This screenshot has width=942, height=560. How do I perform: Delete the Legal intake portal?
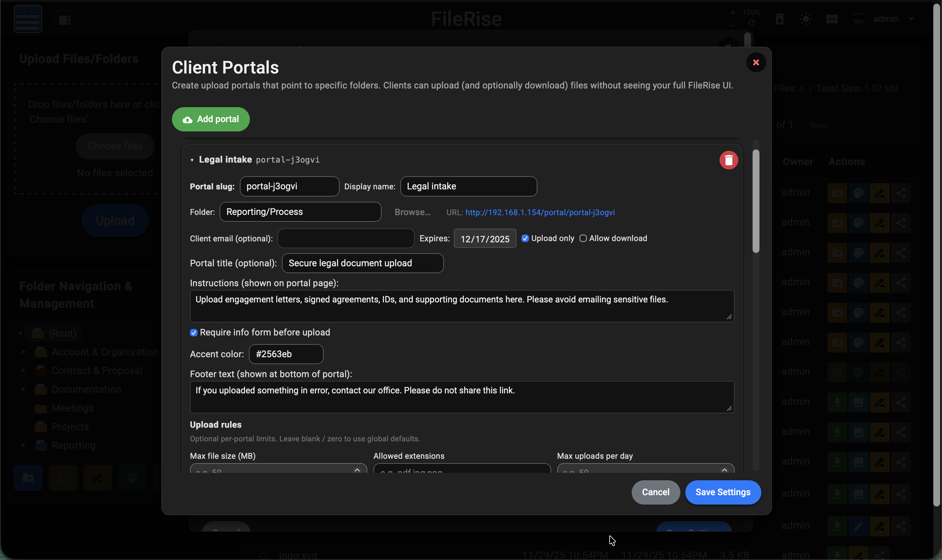pos(728,160)
